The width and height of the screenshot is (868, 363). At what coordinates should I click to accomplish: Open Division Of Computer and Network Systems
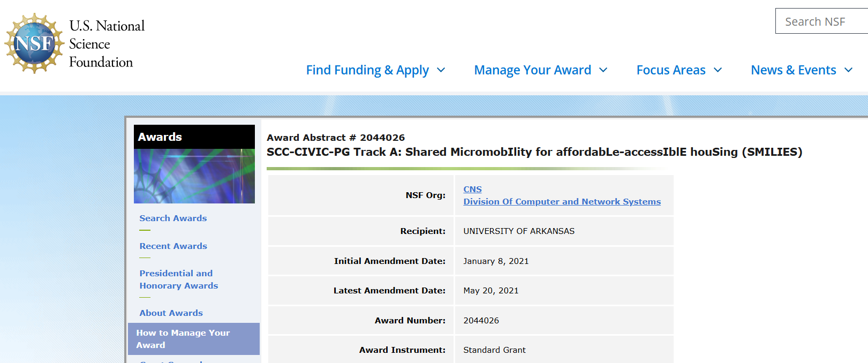562,201
